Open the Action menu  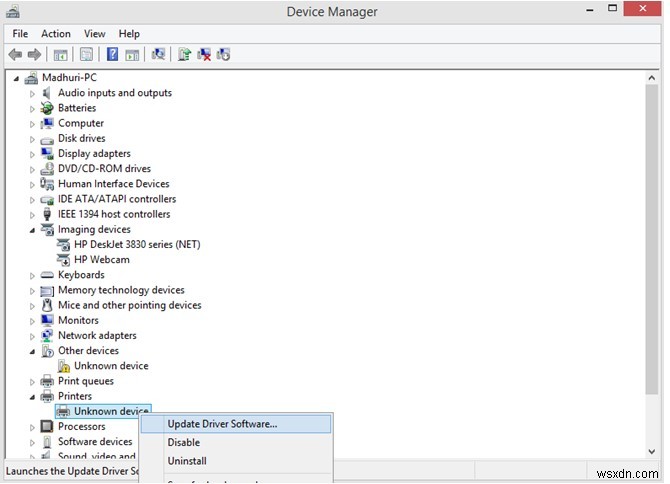click(56, 34)
